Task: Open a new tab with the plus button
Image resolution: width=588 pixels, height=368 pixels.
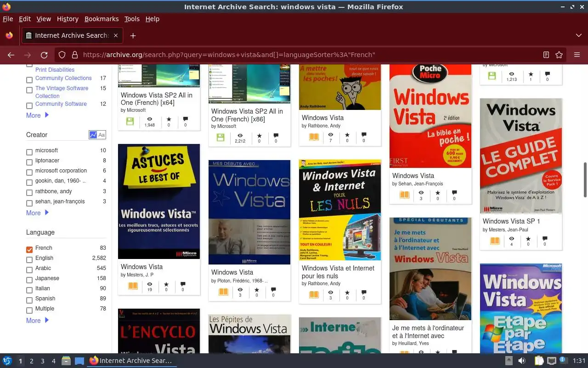Action: pyautogui.click(x=133, y=35)
